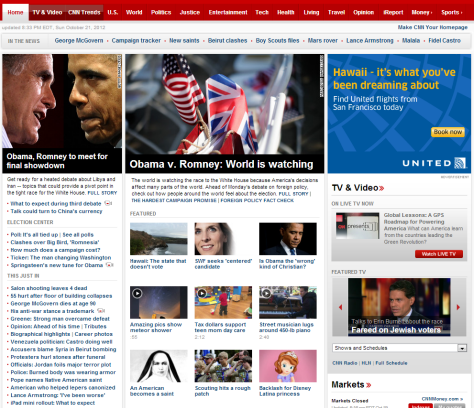Open Obama Romney final showdown photo
Screen dimensions: 474x408
62,101
